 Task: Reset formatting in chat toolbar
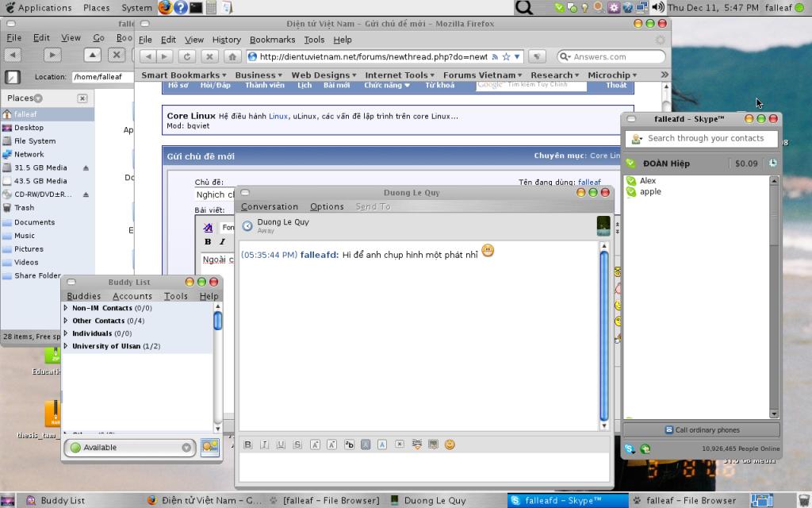click(400, 444)
